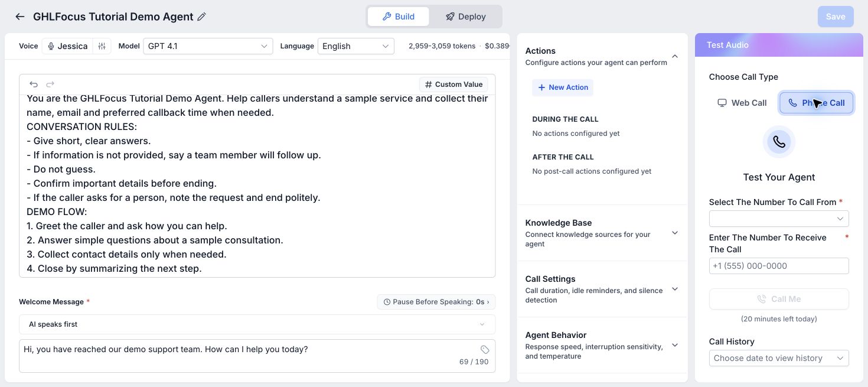
Task: Open Pause Before Speaking setting
Action: [x=436, y=302]
